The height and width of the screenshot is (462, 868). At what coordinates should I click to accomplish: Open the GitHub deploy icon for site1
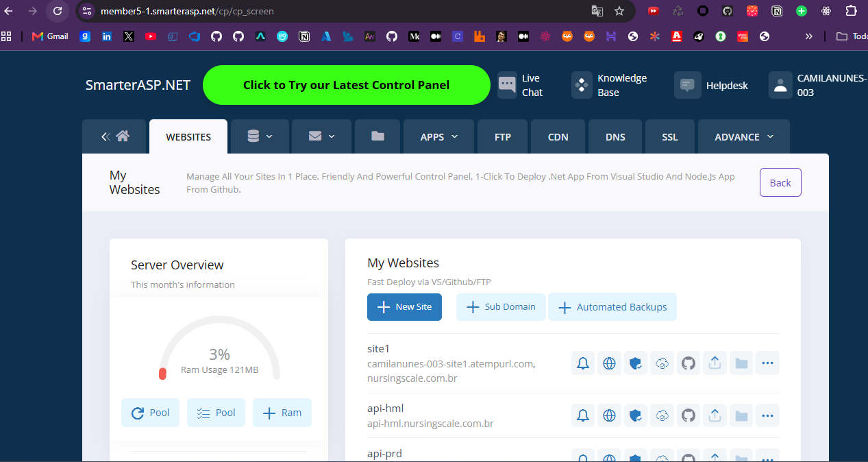click(x=689, y=363)
